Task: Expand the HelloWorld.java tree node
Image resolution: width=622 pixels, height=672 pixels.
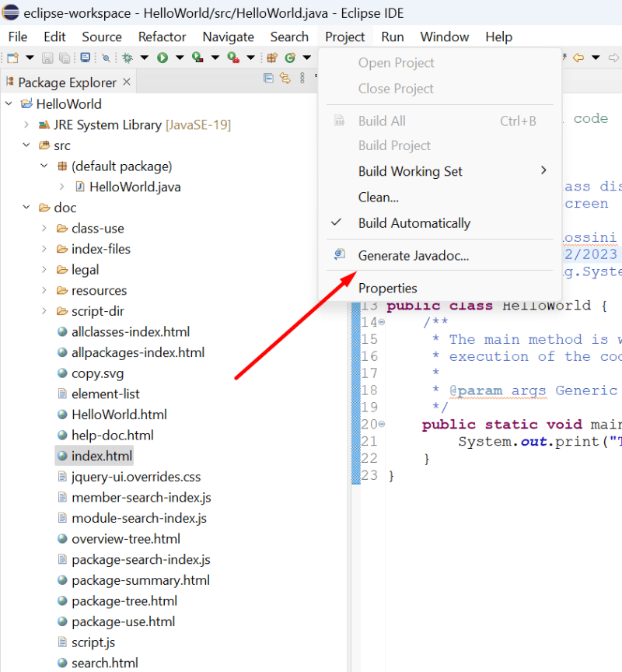Action: click(x=62, y=187)
